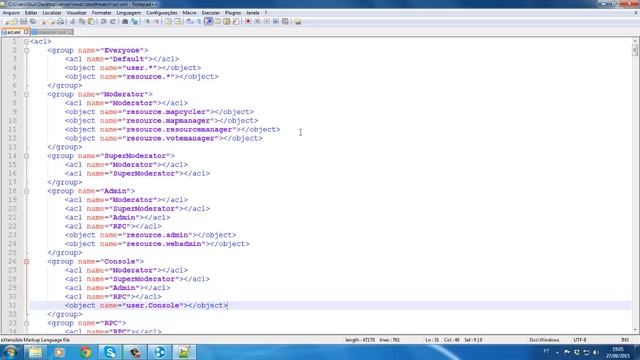Click the Document Map toolbar icon

(227, 21)
